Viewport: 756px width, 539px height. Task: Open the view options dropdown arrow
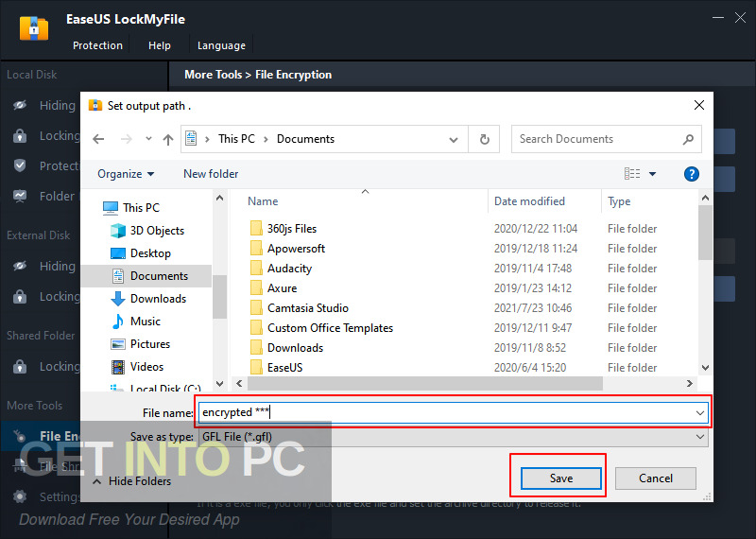coord(652,174)
